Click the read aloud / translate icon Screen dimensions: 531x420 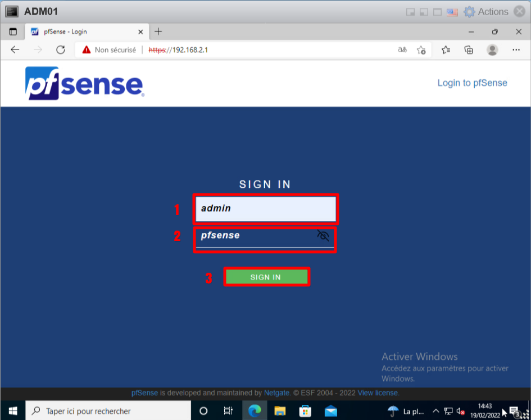coord(402,50)
